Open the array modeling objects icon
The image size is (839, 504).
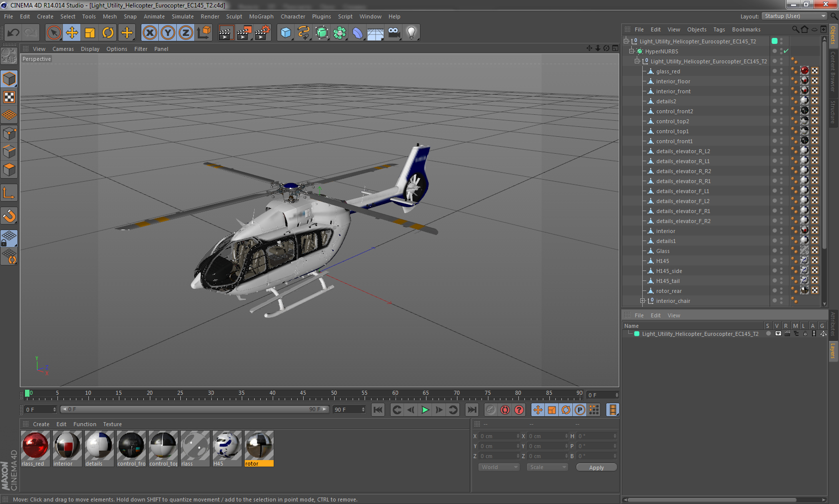(340, 33)
